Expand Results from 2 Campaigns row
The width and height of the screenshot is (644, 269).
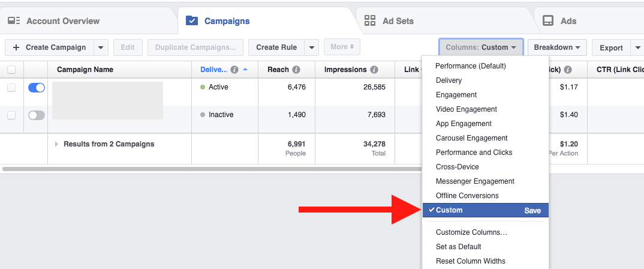pos(57,144)
